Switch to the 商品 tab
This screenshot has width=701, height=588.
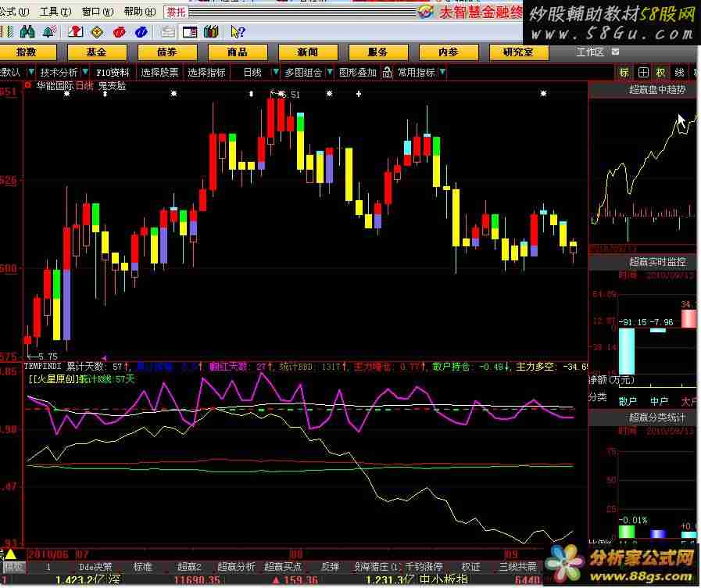[237, 52]
